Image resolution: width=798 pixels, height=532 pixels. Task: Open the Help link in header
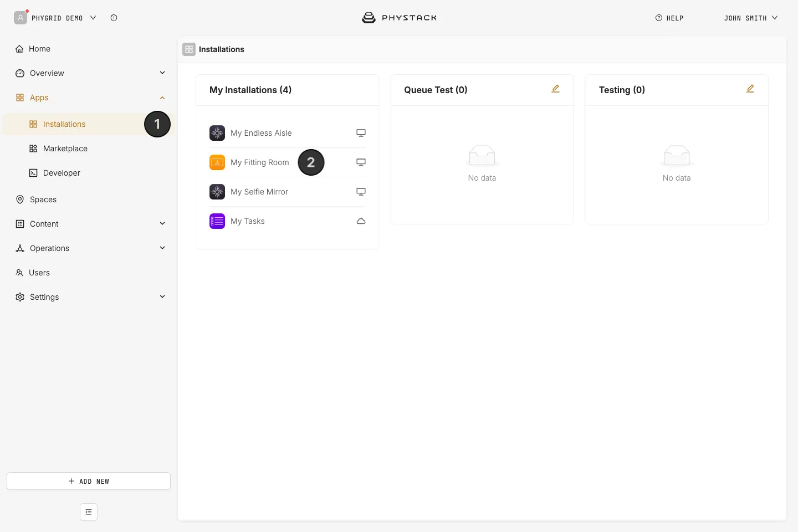(669, 18)
